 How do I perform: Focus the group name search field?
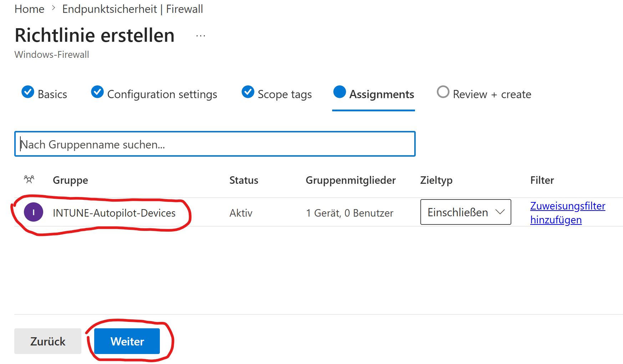tap(215, 144)
